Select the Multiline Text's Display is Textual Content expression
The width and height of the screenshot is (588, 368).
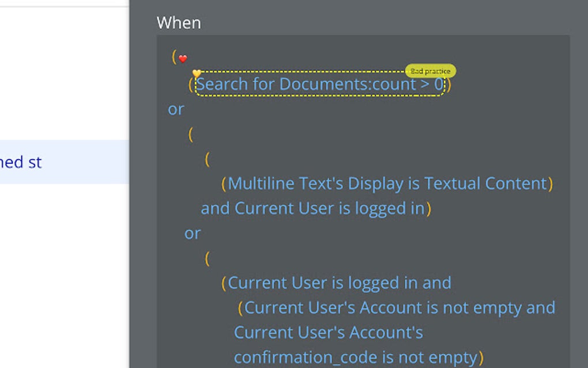click(385, 183)
